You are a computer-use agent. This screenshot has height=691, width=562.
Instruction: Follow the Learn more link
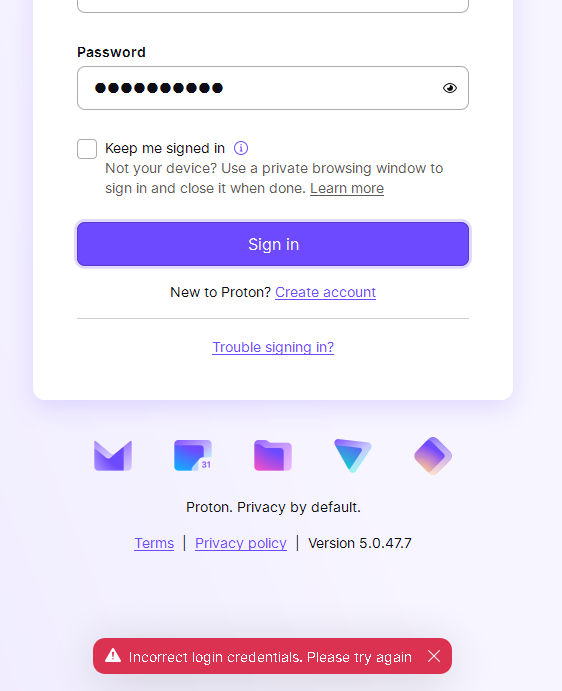tap(347, 188)
